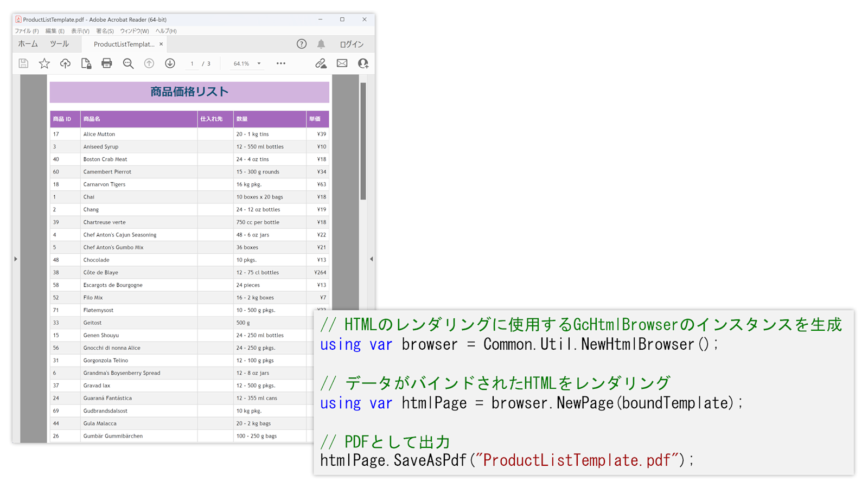Send file by email icon

tap(342, 63)
